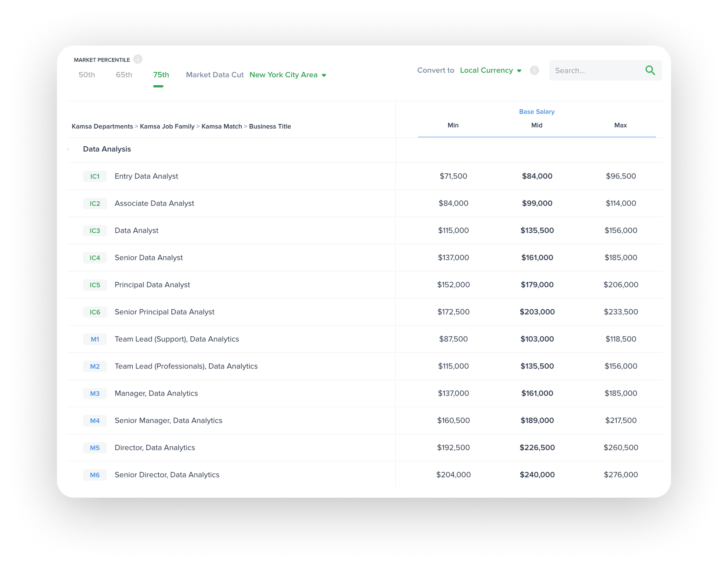Open the New York City Area market data dropdown

[287, 75]
